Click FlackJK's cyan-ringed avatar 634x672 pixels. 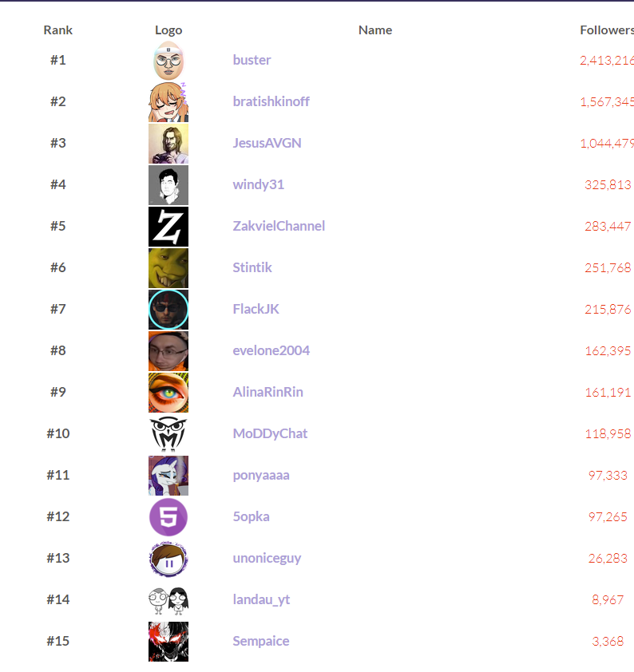pyautogui.click(x=168, y=310)
